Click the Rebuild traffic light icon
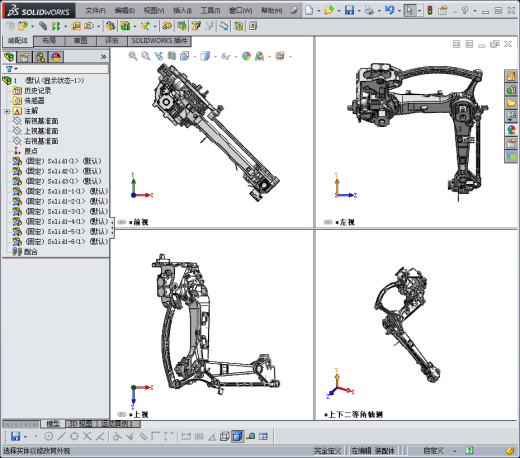 (x=430, y=10)
